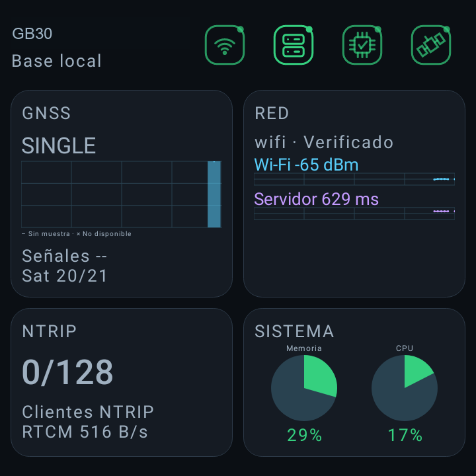Select the 0/128 client count
Viewport: 476px width, 476px height.
(67, 372)
